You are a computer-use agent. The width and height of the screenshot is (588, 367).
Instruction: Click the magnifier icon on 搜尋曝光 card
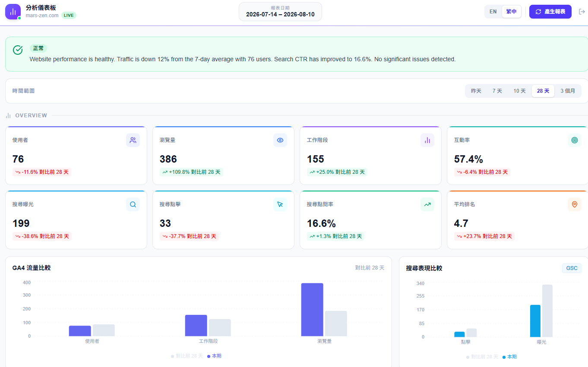[133, 204]
